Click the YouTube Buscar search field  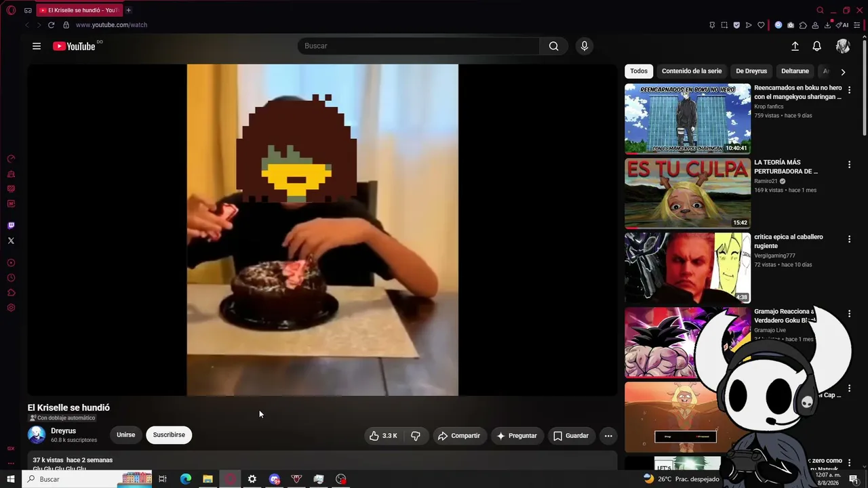click(418, 46)
